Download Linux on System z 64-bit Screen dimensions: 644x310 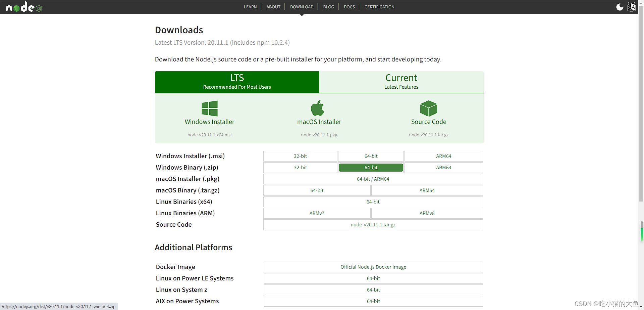pos(373,290)
